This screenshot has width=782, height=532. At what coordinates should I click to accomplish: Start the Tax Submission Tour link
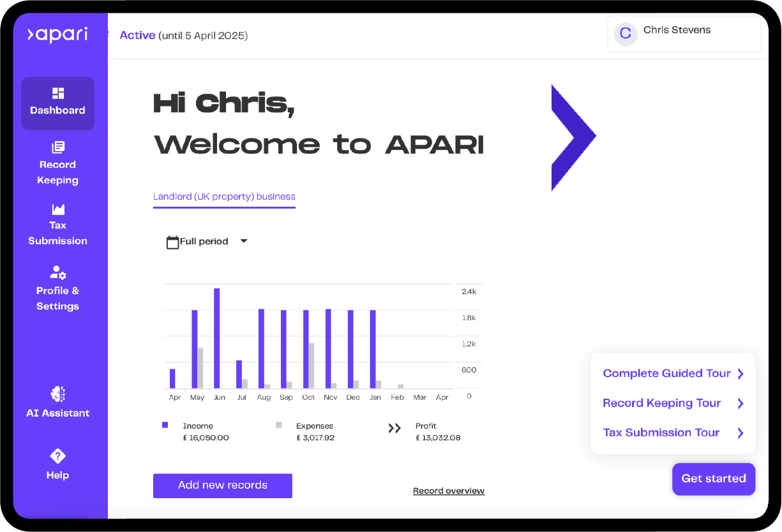pyautogui.click(x=661, y=432)
